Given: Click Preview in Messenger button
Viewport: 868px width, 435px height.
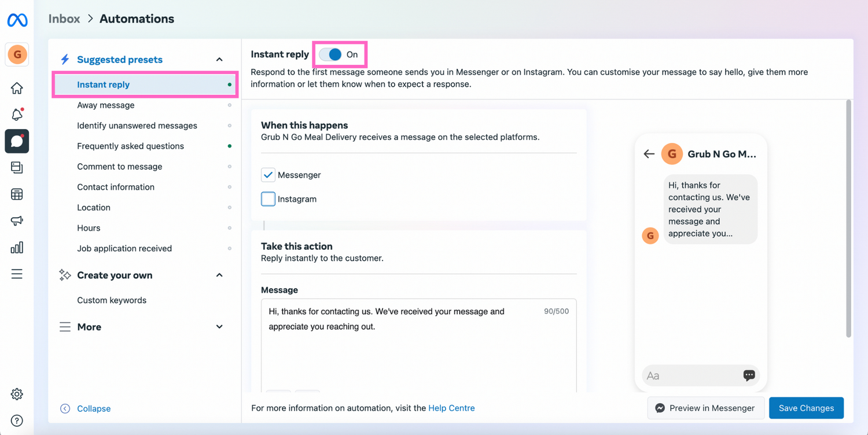Looking at the screenshot, I should click(706, 408).
